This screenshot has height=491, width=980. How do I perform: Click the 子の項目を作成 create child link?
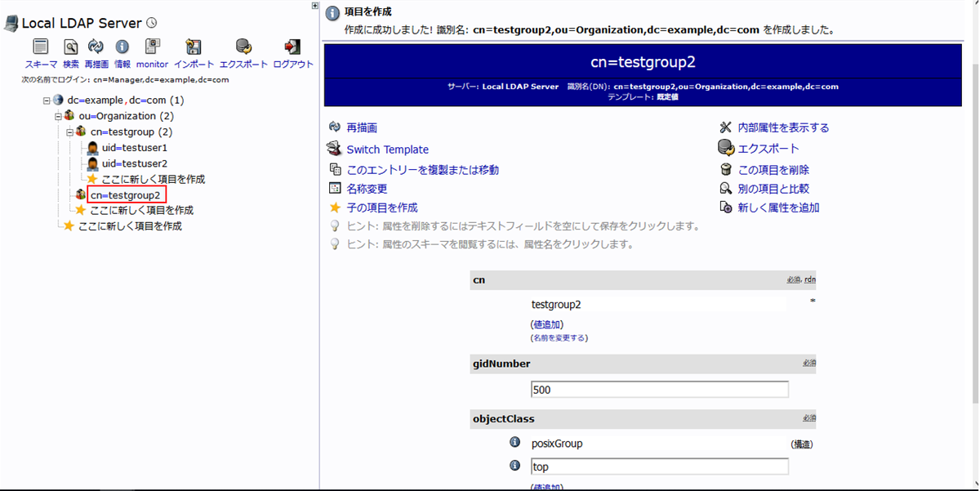[x=381, y=208]
